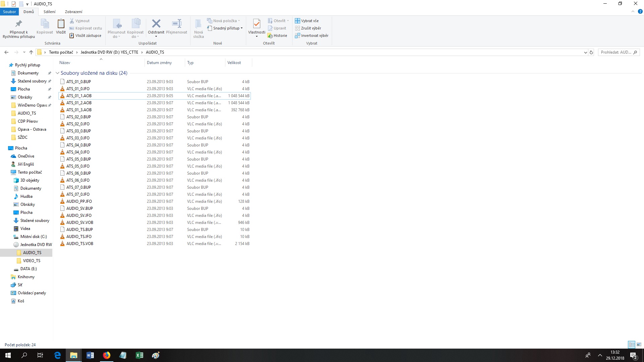Click Vložit zástupce command
644x362 pixels.
85,36
